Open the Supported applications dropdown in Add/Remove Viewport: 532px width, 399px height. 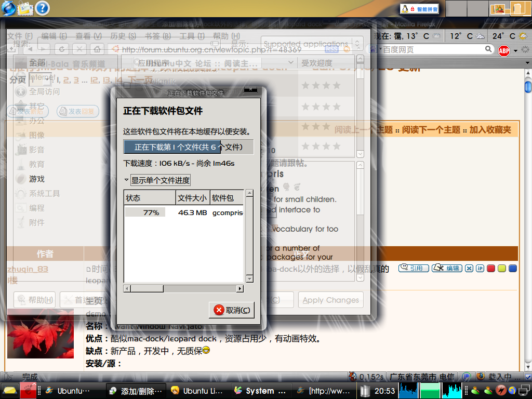pos(312,44)
